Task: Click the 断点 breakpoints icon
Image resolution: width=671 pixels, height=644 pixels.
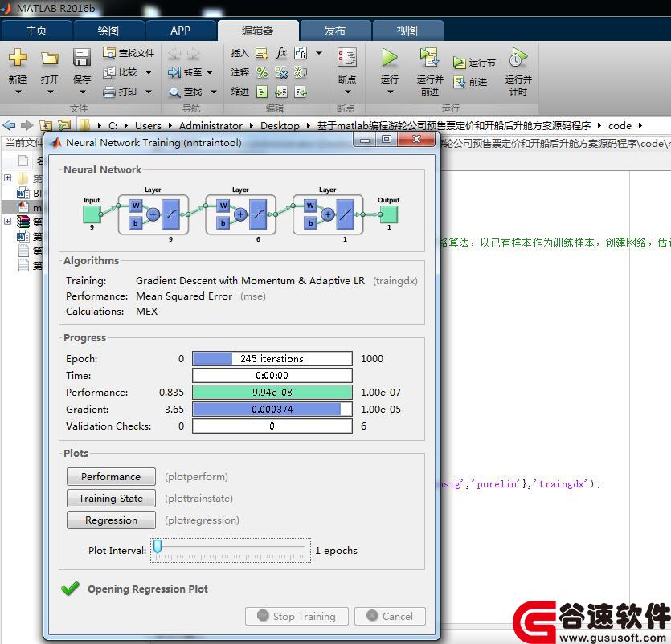Action: point(346,57)
